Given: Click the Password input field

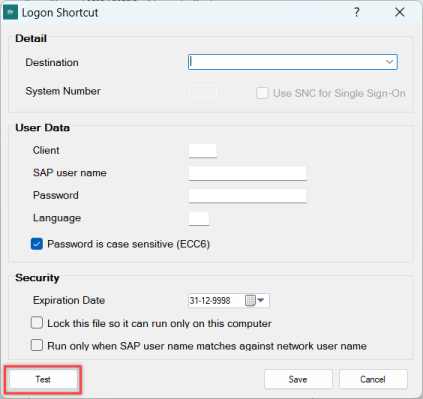Looking at the screenshot, I should pos(248,196).
